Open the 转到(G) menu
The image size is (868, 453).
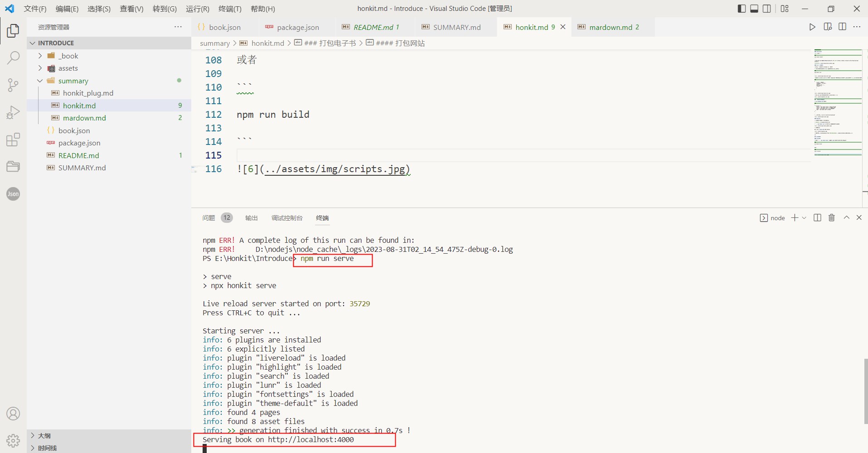point(165,9)
